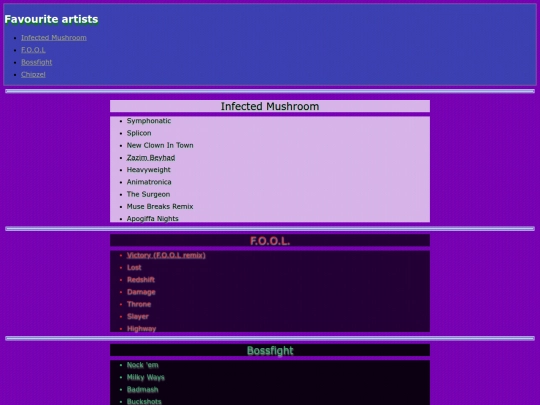Click the Throne track entry
540x405 pixels.
[139, 304]
